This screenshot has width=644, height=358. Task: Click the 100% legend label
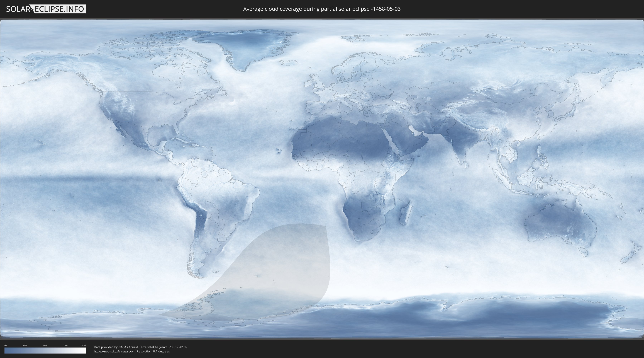(x=83, y=345)
